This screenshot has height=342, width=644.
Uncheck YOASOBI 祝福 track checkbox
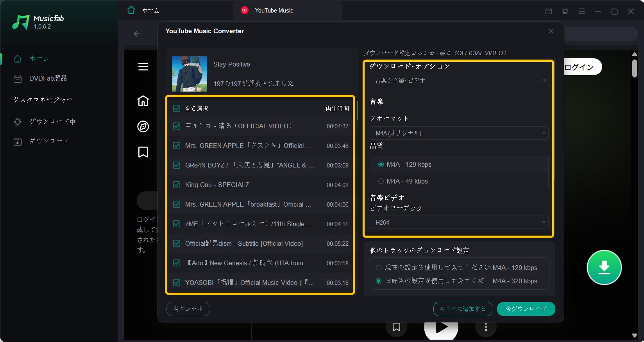177,283
